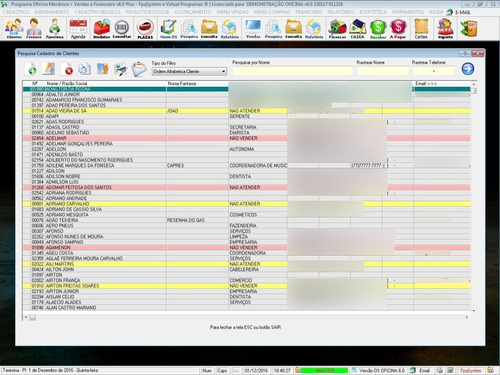The image size is (500, 375).
Task: Click Consulta folder icon beside Nova OS group
Action: pos(209,29)
